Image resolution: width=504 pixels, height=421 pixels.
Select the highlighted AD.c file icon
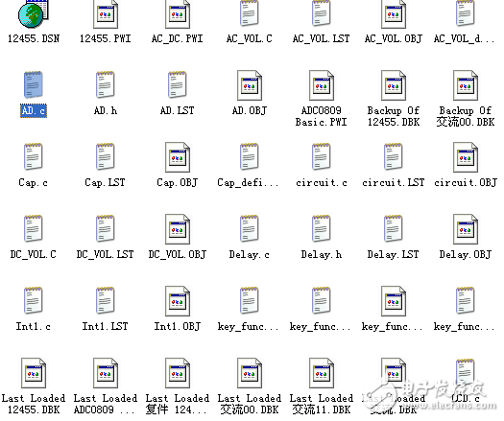[33, 84]
